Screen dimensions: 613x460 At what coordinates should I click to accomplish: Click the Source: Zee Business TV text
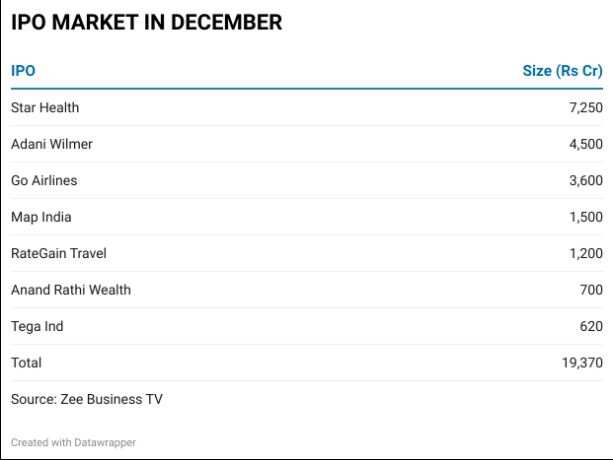point(86,399)
